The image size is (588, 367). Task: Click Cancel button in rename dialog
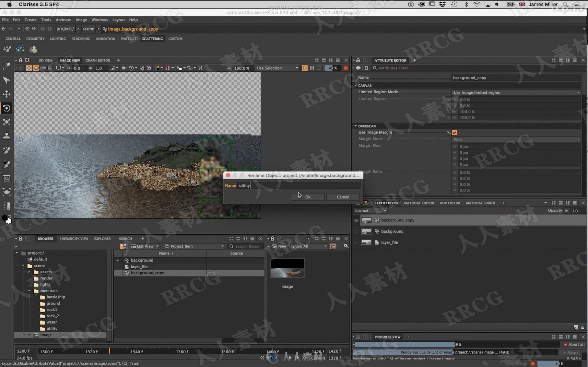click(x=343, y=197)
